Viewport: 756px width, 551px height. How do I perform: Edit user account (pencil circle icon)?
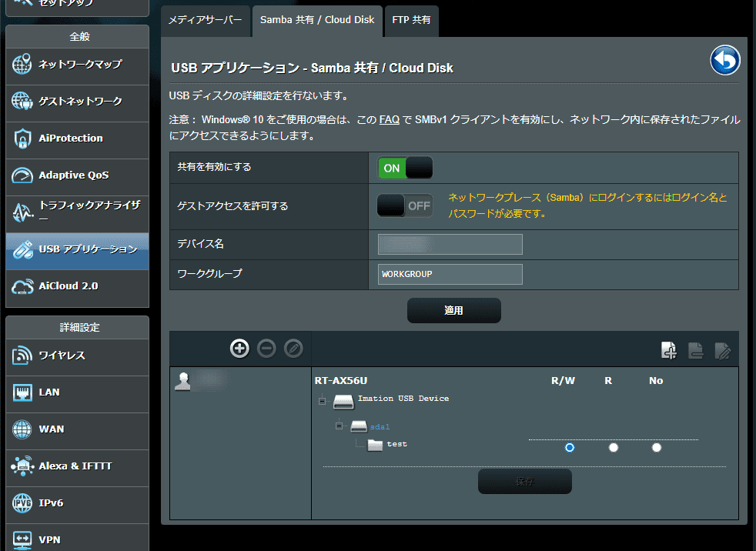293,348
